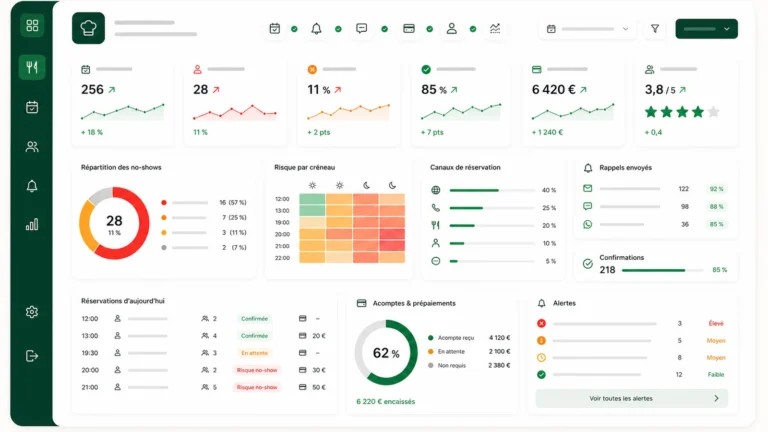Click the 62 % deposits donut chart

click(386, 353)
